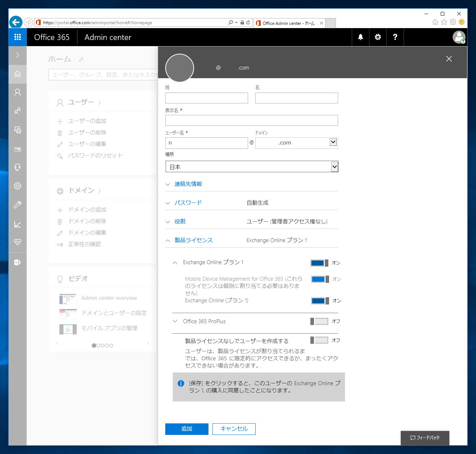Open the Users section from sidebar
The image size is (476, 454).
[x=17, y=92]
